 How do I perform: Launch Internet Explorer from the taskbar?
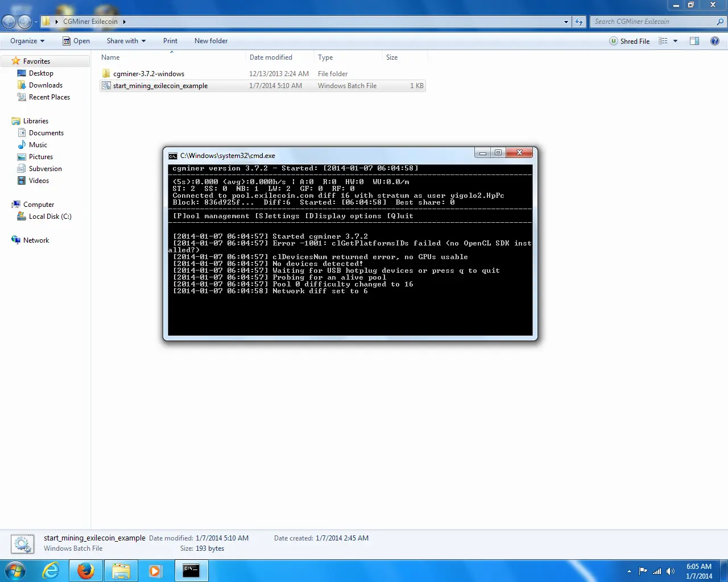point(51,571)
